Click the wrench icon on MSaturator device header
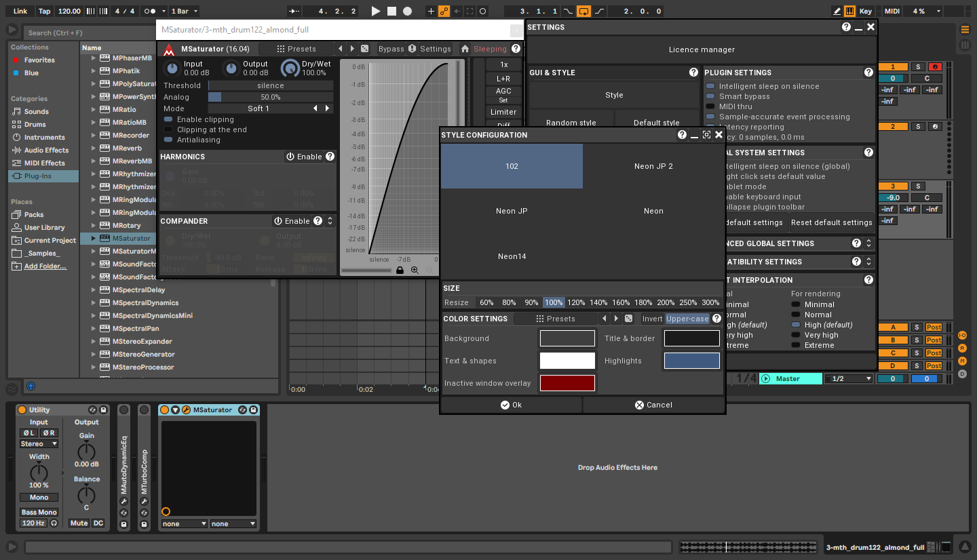977x560 pixels. [186, 410]
